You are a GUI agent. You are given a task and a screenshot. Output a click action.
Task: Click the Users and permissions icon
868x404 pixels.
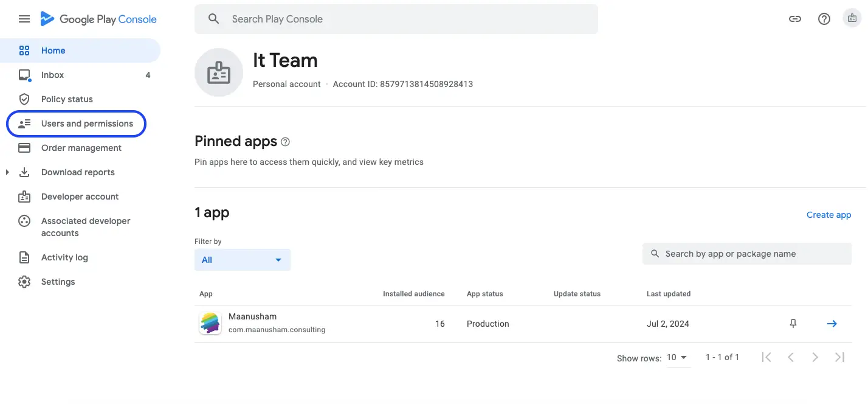click(x=24, y=124)
